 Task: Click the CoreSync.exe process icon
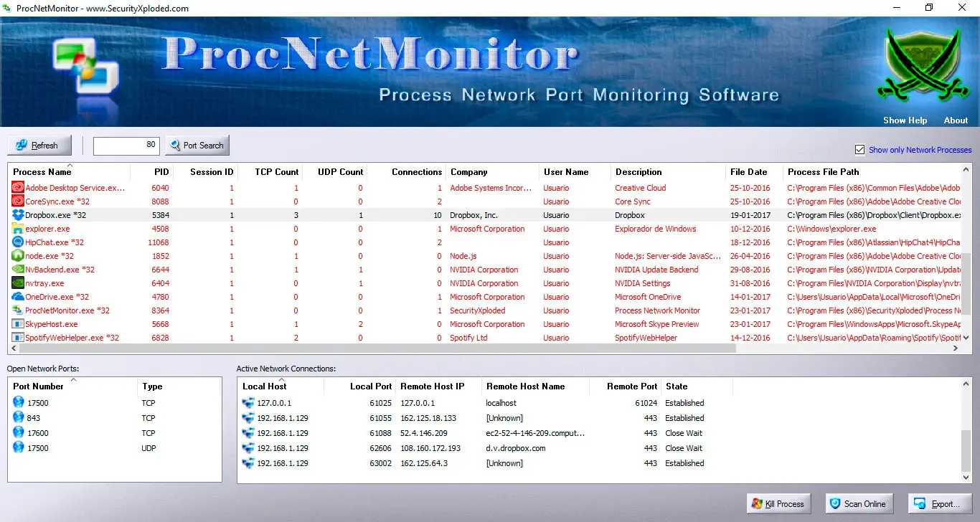click(18, 201)
